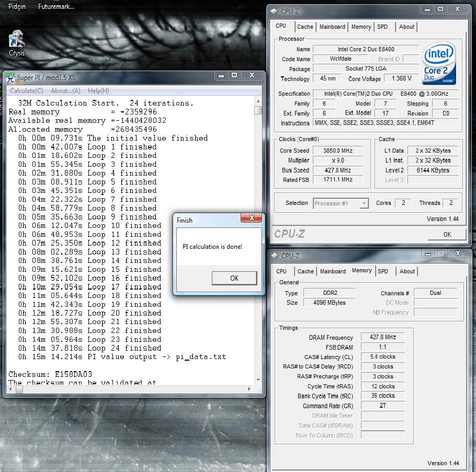The height and width of the screenshot is (472, 476).
Task: Click the 32M Calculation Start line
Action: [x=106, y=103]
